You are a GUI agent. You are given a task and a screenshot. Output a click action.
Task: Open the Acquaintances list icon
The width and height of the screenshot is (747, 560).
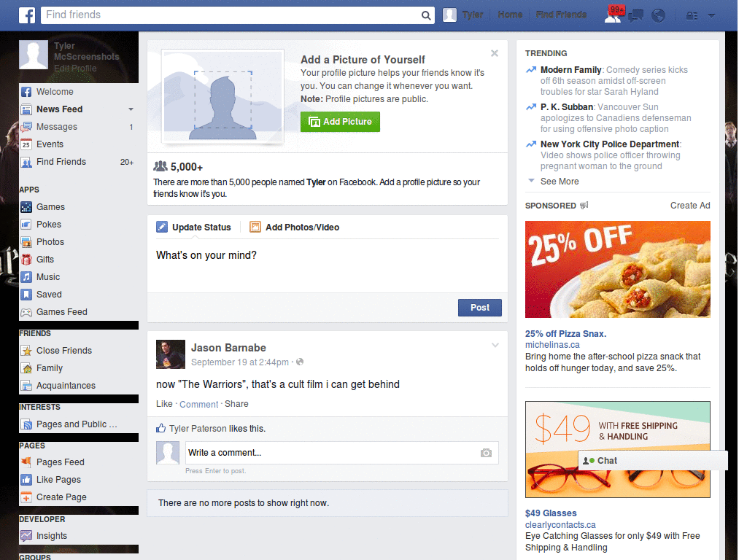point(26,386)
